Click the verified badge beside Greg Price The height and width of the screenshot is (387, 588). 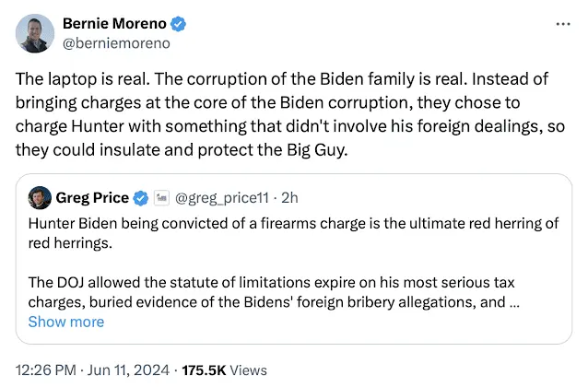point(142,197)
